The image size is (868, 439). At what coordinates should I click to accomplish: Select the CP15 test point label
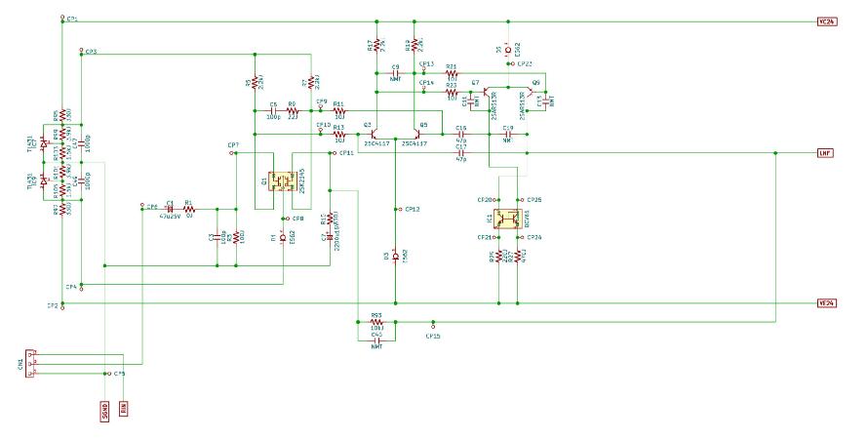[433, 336]
